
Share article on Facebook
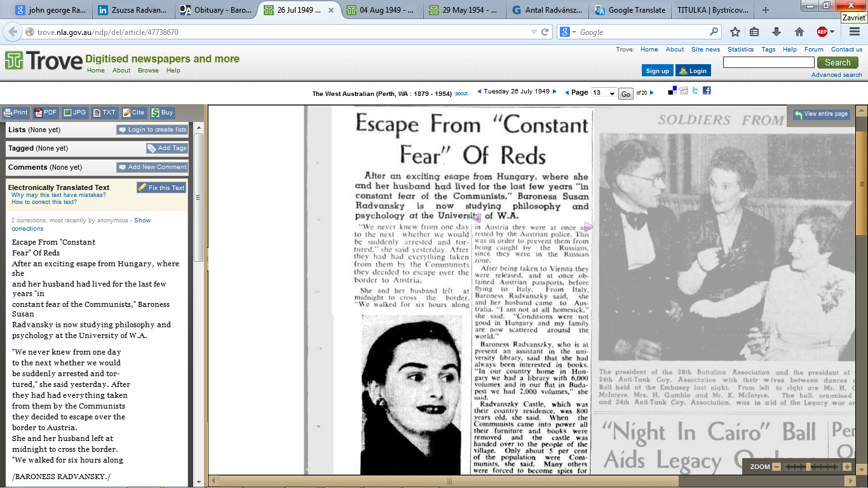pos(707,91)
